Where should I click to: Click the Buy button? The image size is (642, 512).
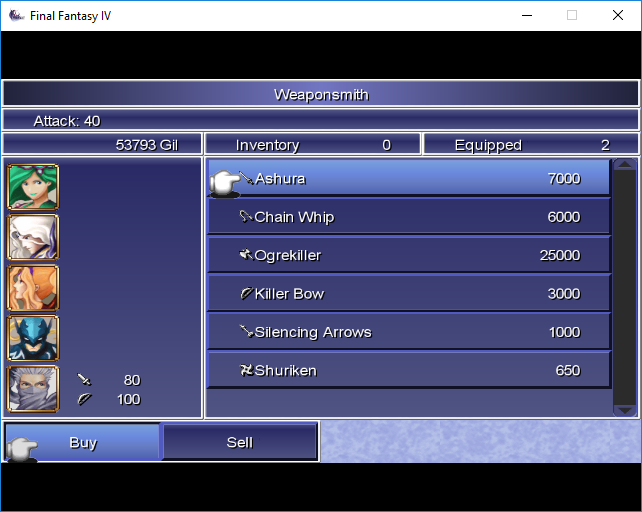[82, 442]
